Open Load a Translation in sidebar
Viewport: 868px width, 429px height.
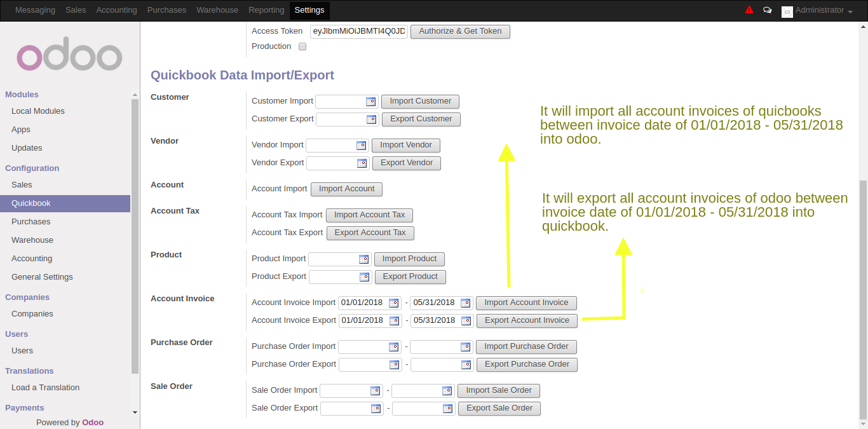click(46, 388)
